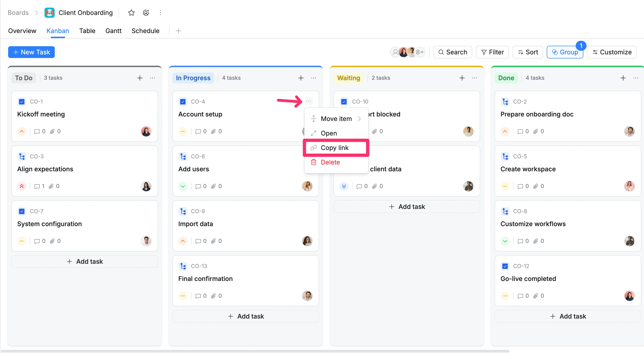
Task: Click the Search button
Action: 452,52
